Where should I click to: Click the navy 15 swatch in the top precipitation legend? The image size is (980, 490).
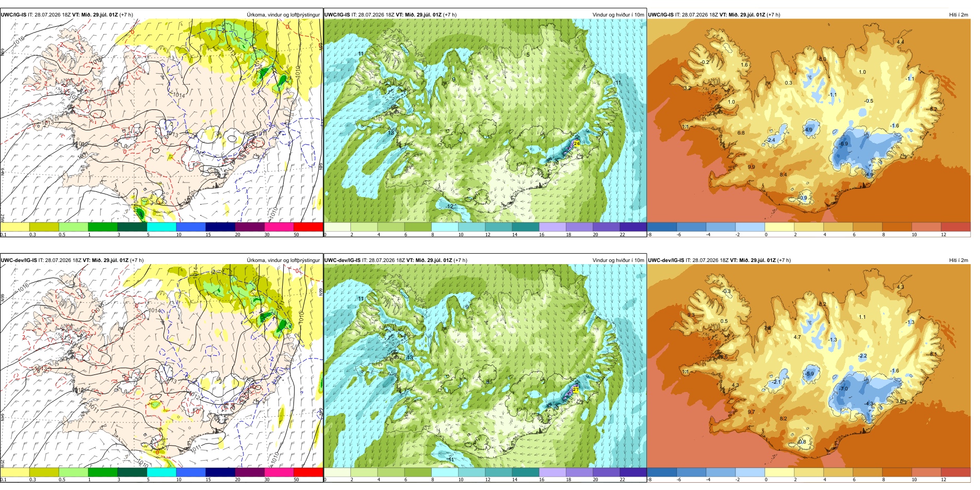pos(220,226)
